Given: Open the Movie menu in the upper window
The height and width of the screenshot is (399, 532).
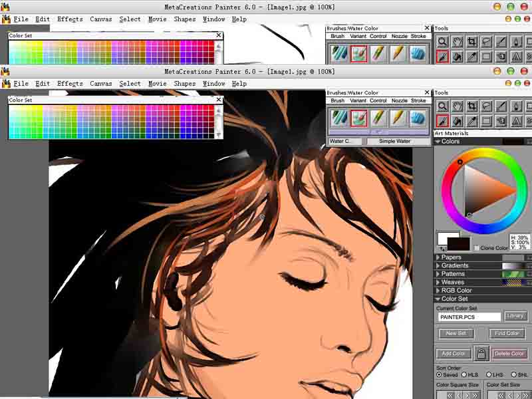Looking at the screenshot, I should [x=158, y=19].
